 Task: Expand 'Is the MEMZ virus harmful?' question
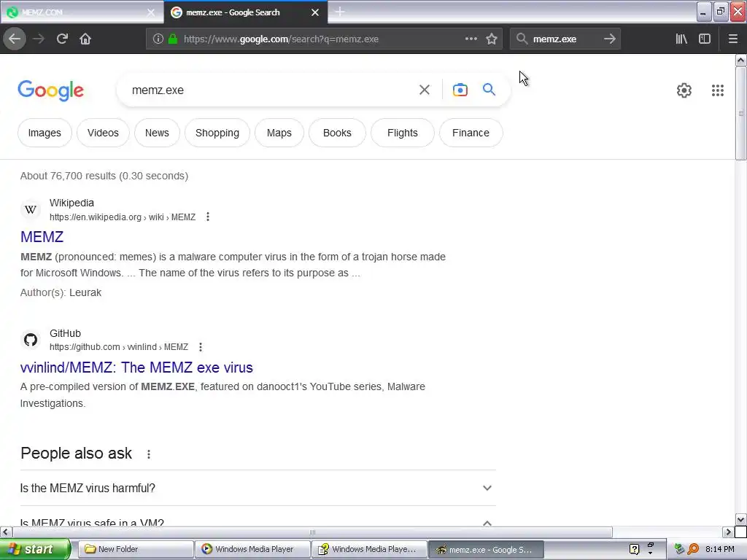tap(258, 488)
